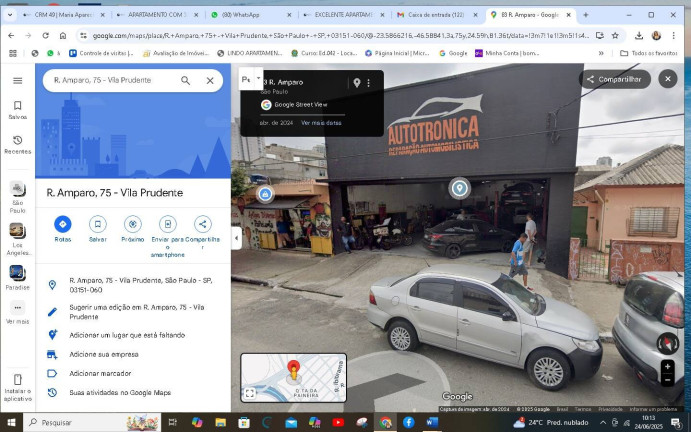Image resolution: width=691 pixels, height=432 pixels.
Task: Close Street View with X button
Action: coord(668,79)
